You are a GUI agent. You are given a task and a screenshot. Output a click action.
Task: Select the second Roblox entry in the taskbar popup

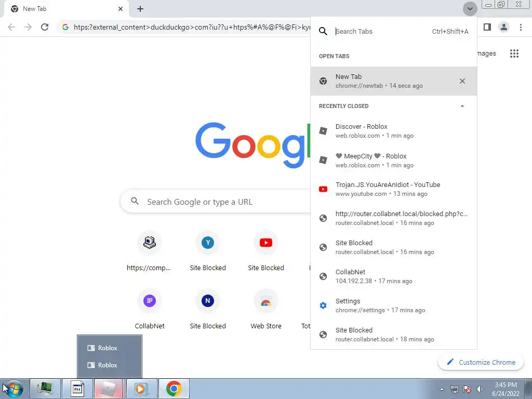coord(109,365)
